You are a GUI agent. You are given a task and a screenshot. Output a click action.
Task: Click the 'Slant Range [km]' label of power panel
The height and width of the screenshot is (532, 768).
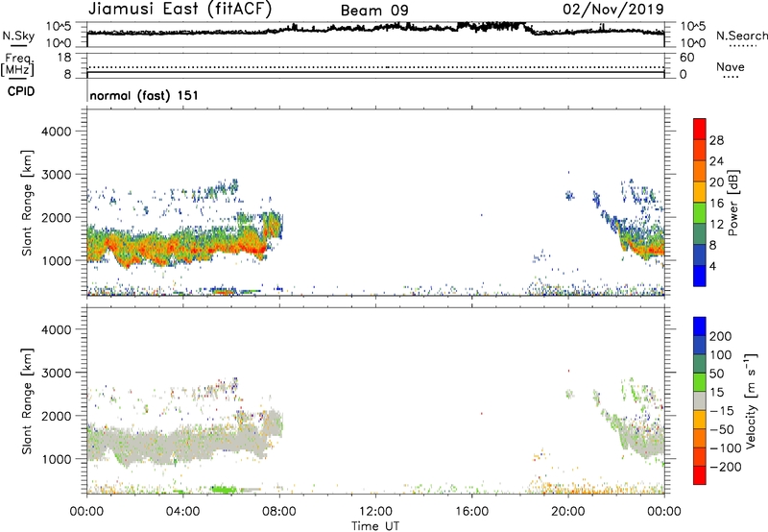point(27,203)
